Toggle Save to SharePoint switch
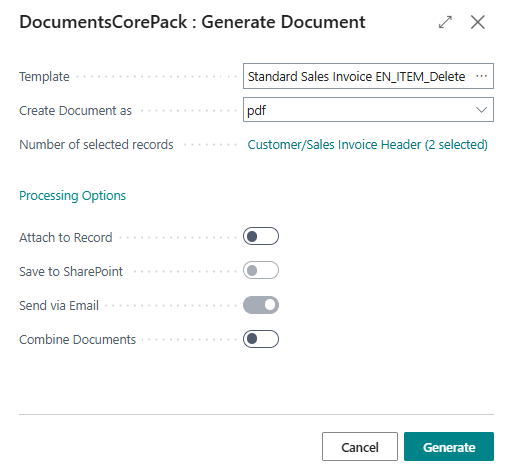This screenshot has width=509, height=470. pos(261,270)
